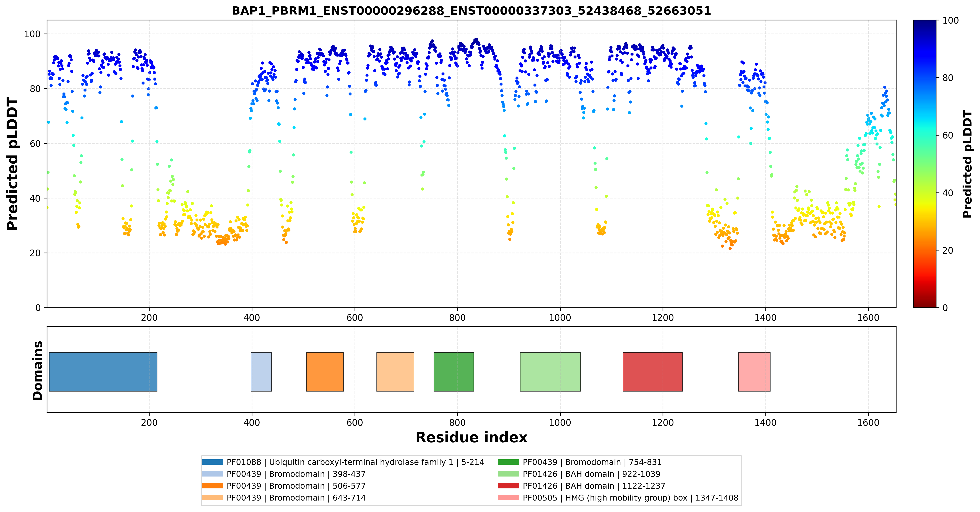Click the vertical Predicted pLDDT y-axis label
The image size is (980, 512).
click(12, 164)
